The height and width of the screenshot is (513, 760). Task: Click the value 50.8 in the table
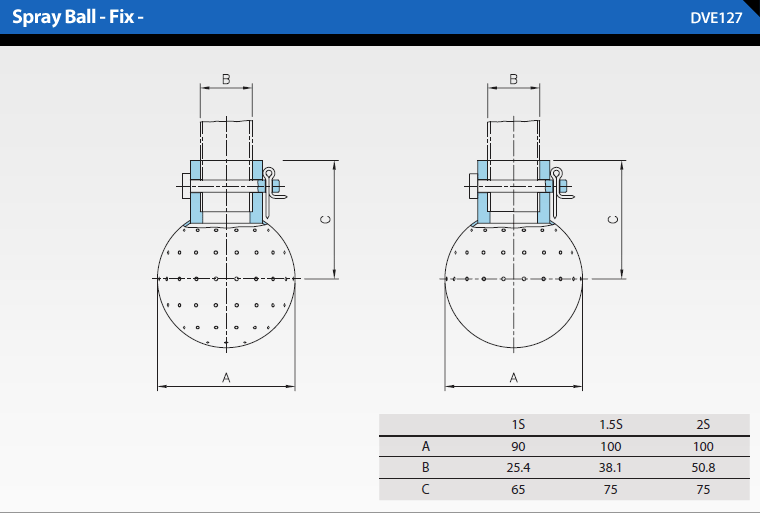703,468
